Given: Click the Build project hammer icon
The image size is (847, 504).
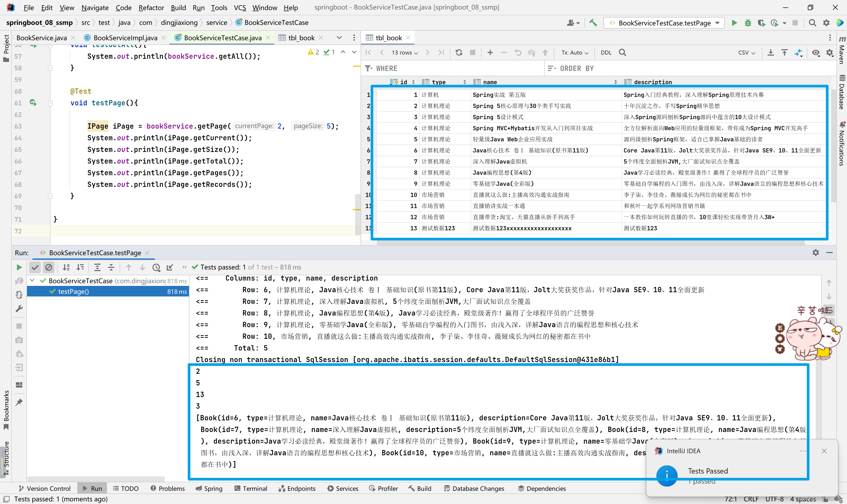Looking at the screenshot, I should point(593,23).
